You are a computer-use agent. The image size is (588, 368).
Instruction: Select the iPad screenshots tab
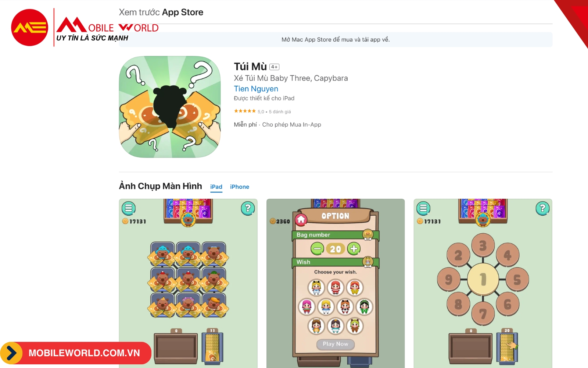click(216, 187)
